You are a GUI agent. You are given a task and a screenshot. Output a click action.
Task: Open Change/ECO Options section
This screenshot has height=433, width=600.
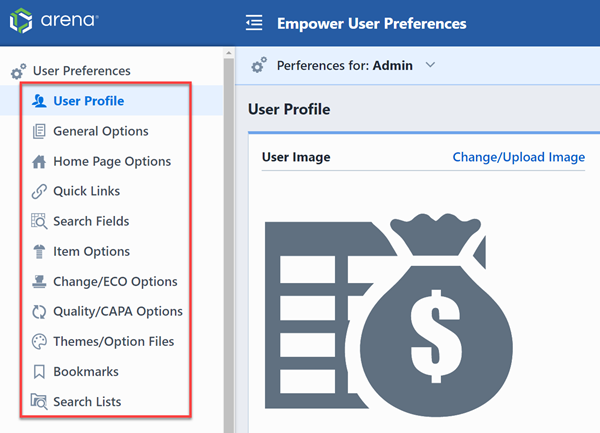[115, 282]
